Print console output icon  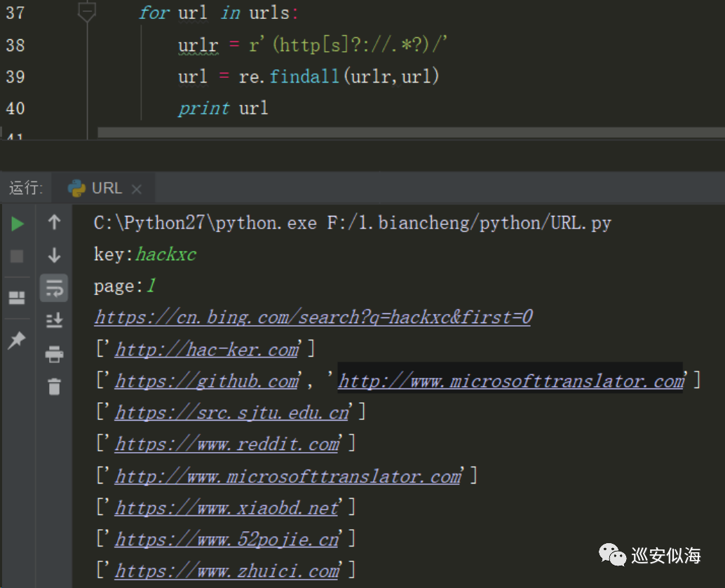tap(54, 354)
